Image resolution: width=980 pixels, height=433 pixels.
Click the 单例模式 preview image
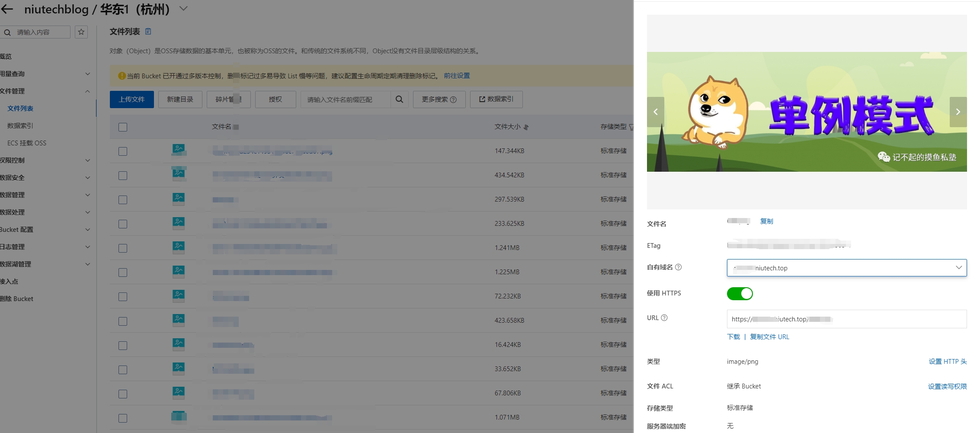[807, 112]
